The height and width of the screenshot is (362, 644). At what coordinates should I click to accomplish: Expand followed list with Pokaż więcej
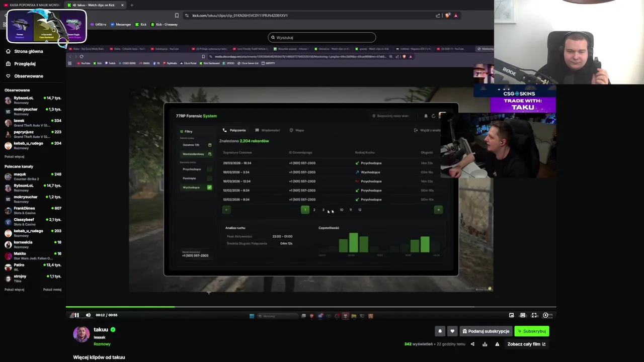tap(14, 156)
